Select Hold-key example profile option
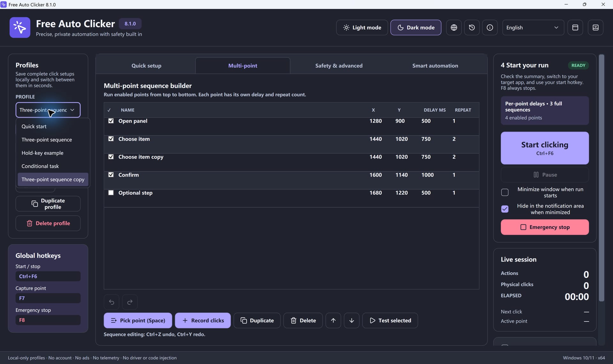Viewport: 613px width, 364px height. pos(53,153)
